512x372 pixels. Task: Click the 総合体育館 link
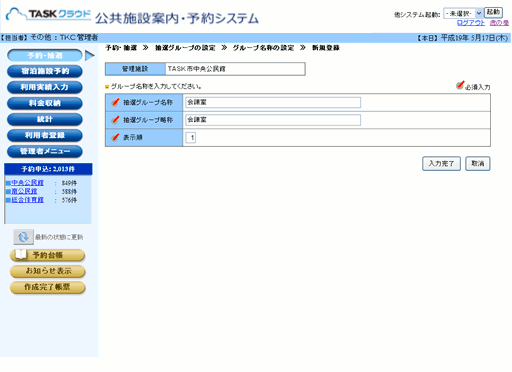(27, 200)
